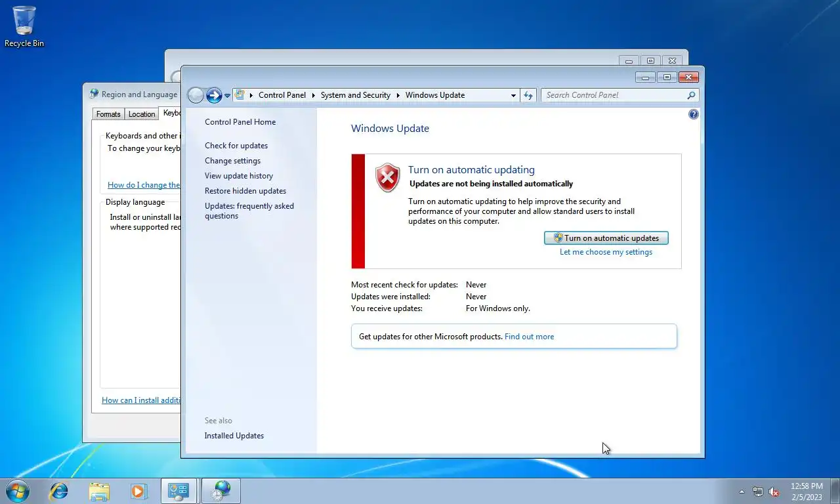
Task: Expand the arrow before Control Panel breadcrumb
Action: click(x=251, y=95)
